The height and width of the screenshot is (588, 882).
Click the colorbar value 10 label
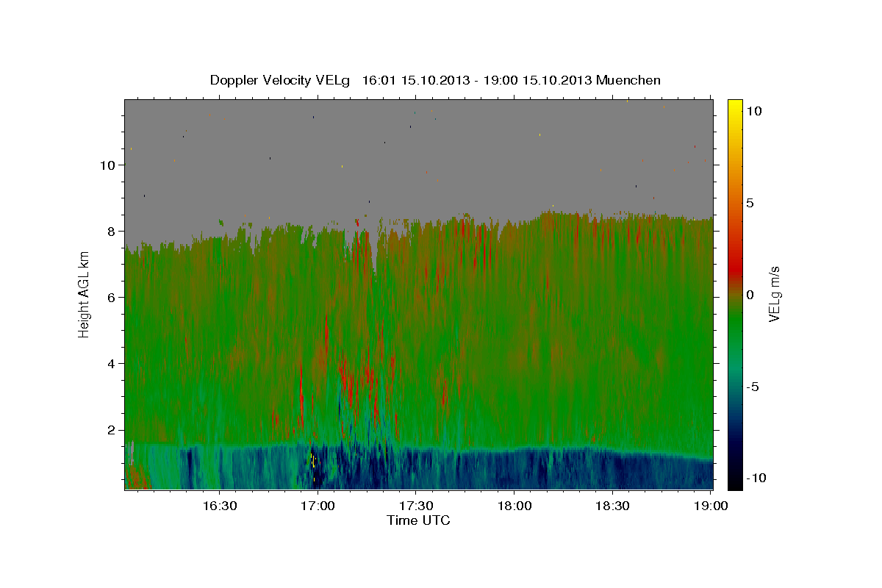pos(753,110)
